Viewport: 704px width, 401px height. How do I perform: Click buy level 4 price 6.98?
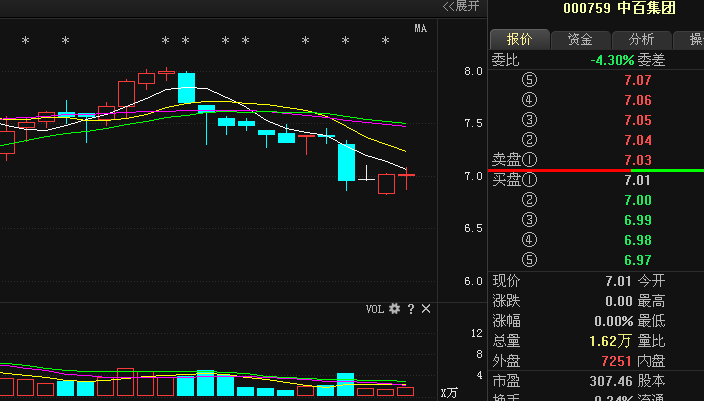[x=638, y=240]
